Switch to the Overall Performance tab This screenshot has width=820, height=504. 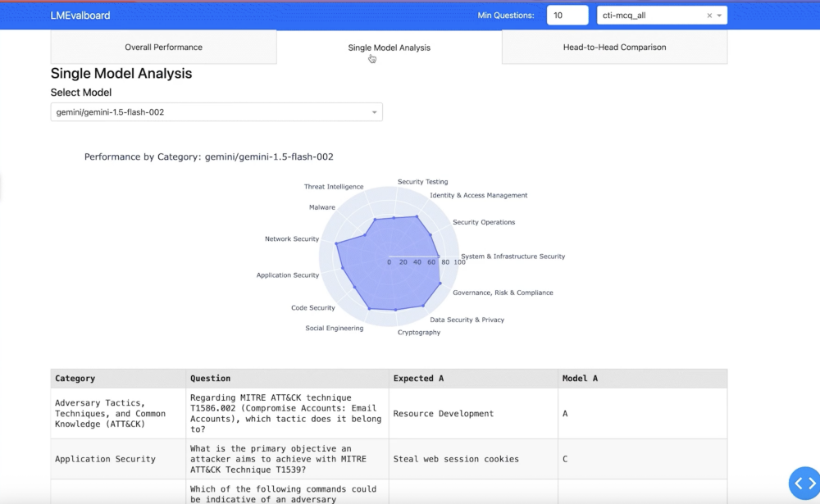click(x=163, y=48)
